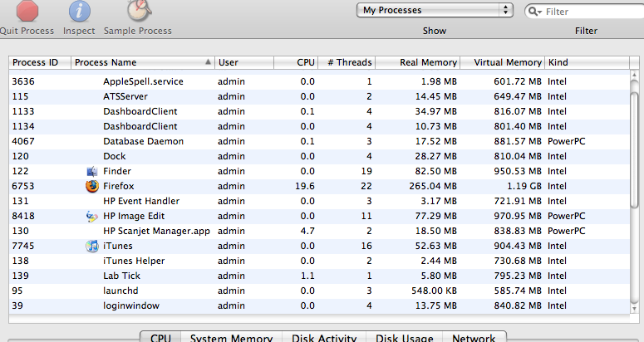Select the Database Daemon process
644x342 pixels.
319,141
